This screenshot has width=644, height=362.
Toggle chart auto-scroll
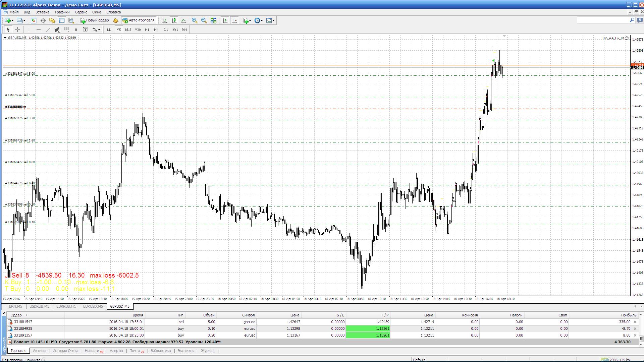(x=225, y=20)
